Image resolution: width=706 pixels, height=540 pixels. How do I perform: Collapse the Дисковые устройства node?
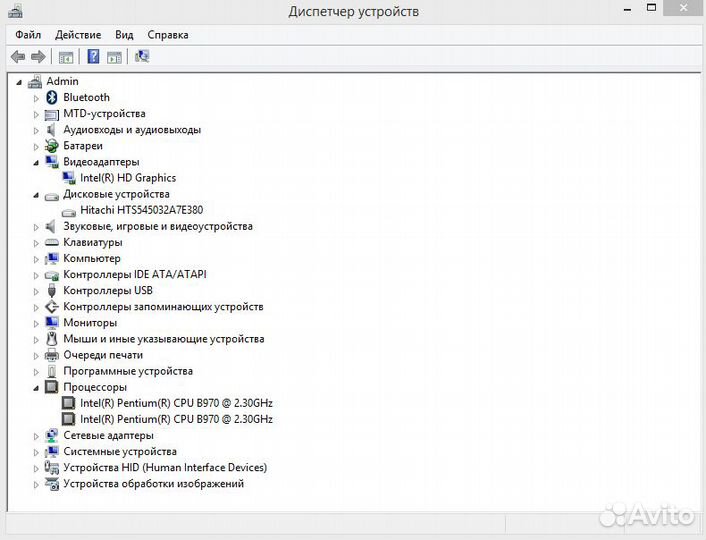[36, 195]
